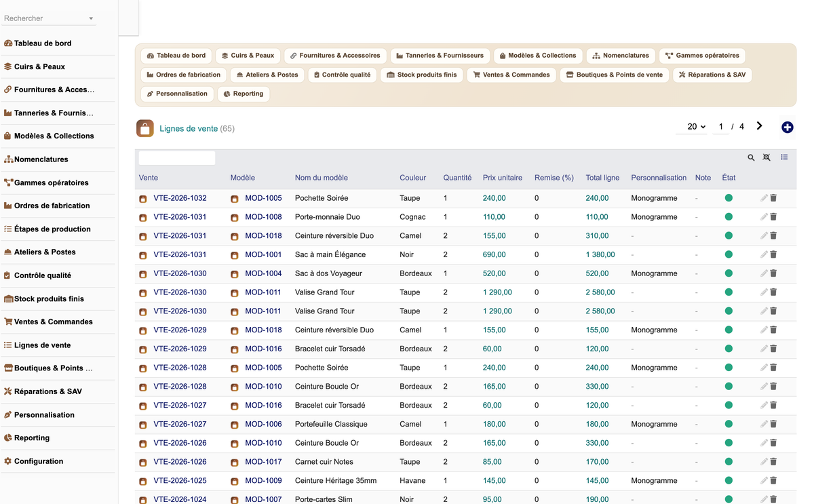Click the table quick filter input field
The height and width of the screenshot is (504, 814).
pyautogui.click(x=177, y=158)
